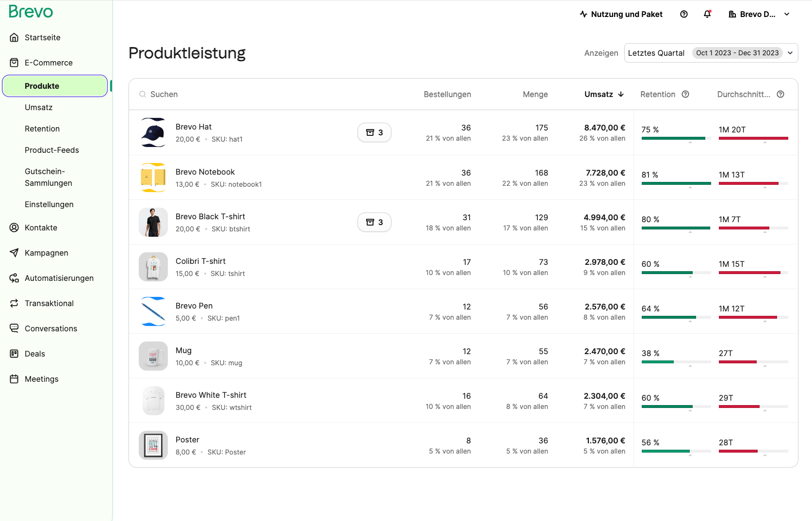The image size is (812, 521).
Task: Click the activity icon beside Nutzung und Paket
Action: click(584, 14)
